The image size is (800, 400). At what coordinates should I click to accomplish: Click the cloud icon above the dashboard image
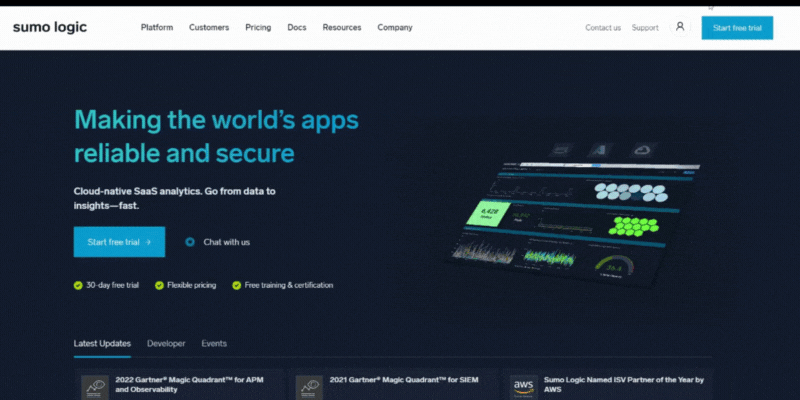pos(640,150)
